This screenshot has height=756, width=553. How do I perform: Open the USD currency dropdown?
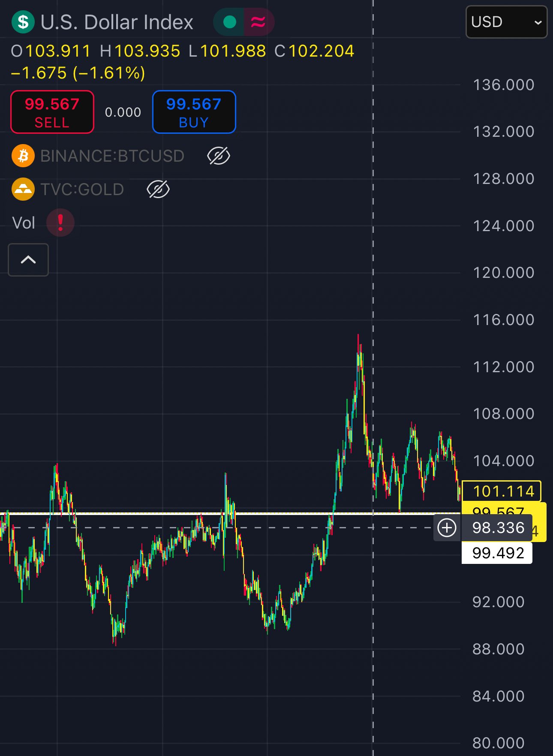coord(506,22)
